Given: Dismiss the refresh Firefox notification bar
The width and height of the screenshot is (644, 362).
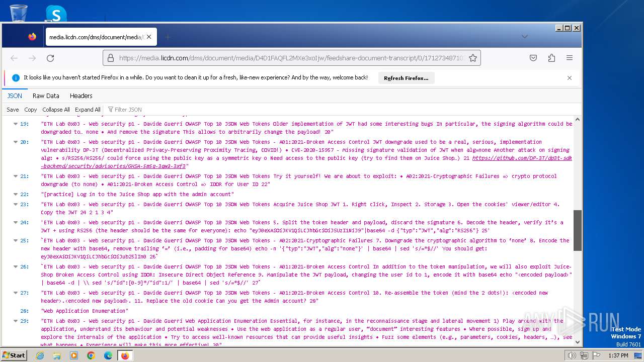Looking at the screenshot, I should [x=570, y=78].
